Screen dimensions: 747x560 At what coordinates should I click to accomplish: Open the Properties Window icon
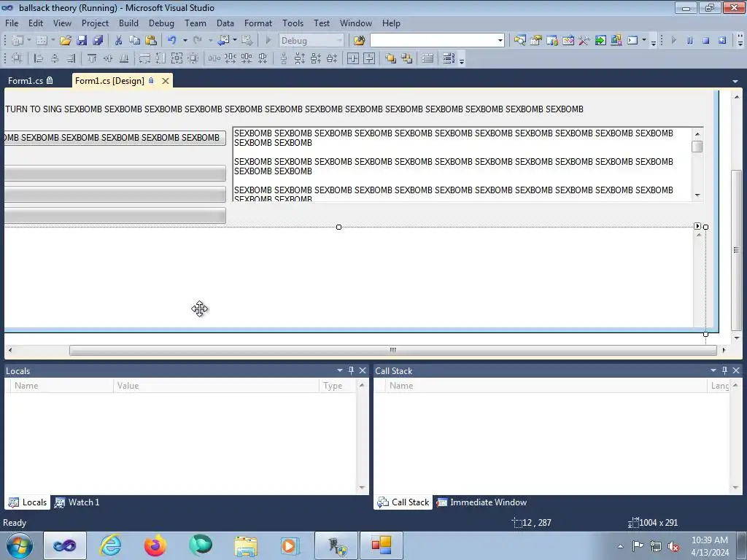(x=536, y=41)
